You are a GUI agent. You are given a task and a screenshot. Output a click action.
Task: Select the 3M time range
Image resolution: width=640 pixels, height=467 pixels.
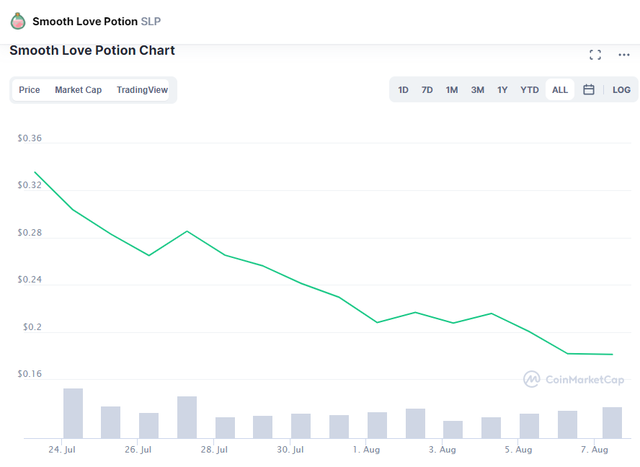point(477,90)
